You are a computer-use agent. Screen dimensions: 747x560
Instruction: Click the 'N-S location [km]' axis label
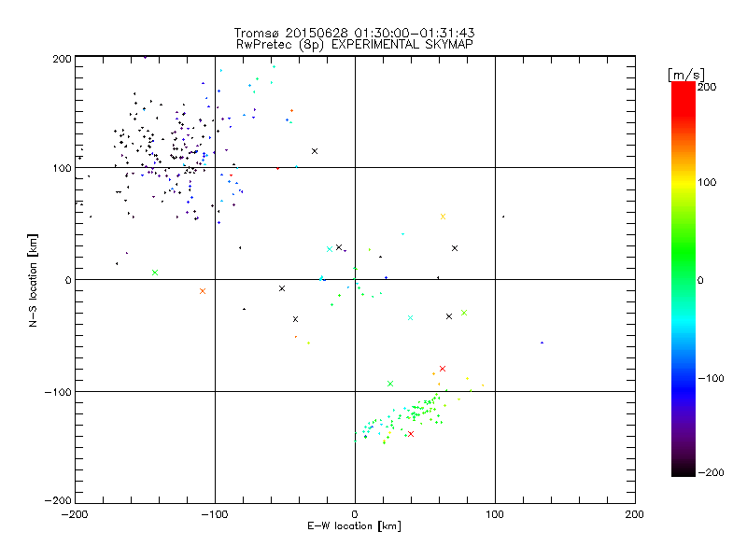(33, 280)
